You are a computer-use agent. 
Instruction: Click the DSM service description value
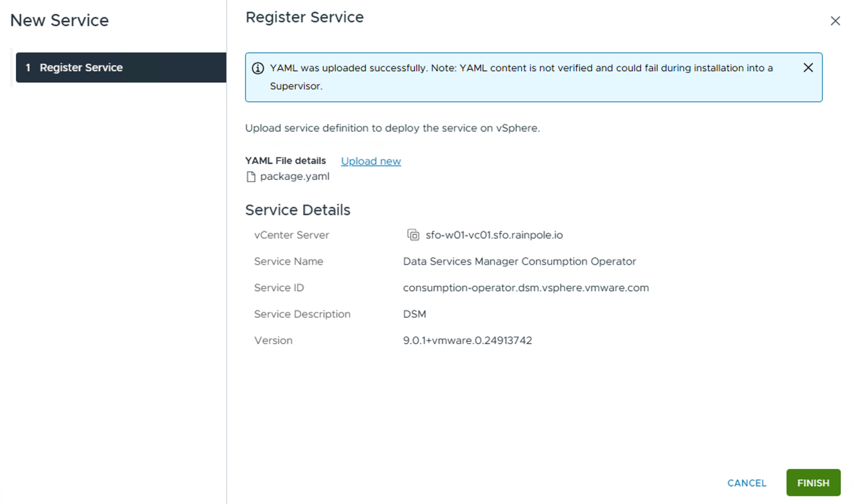(414, 314)
